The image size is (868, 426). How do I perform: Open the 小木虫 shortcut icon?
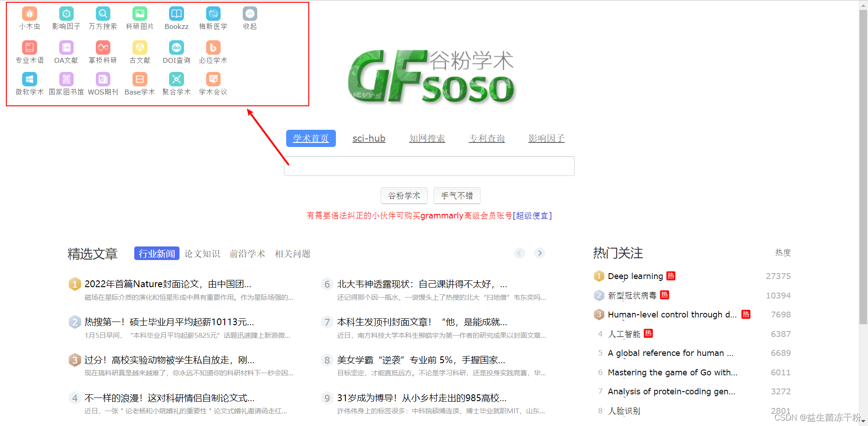pos(29,14)
